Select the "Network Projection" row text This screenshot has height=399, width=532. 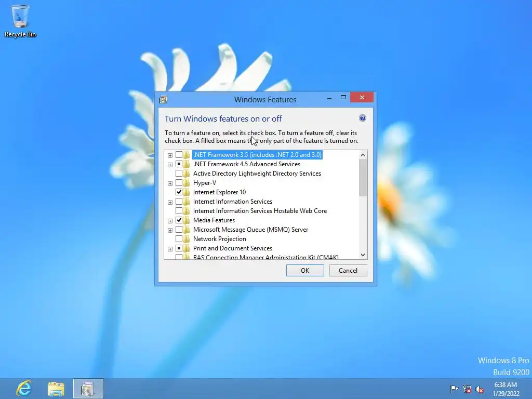(x=220, y=239)
